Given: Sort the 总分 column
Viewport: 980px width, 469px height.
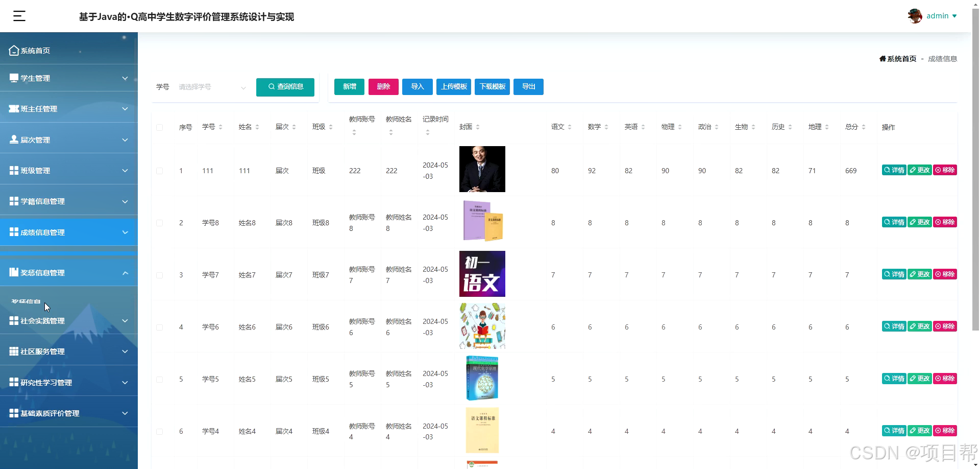Looking at the screenshot, I should click(x=864, y=127).
